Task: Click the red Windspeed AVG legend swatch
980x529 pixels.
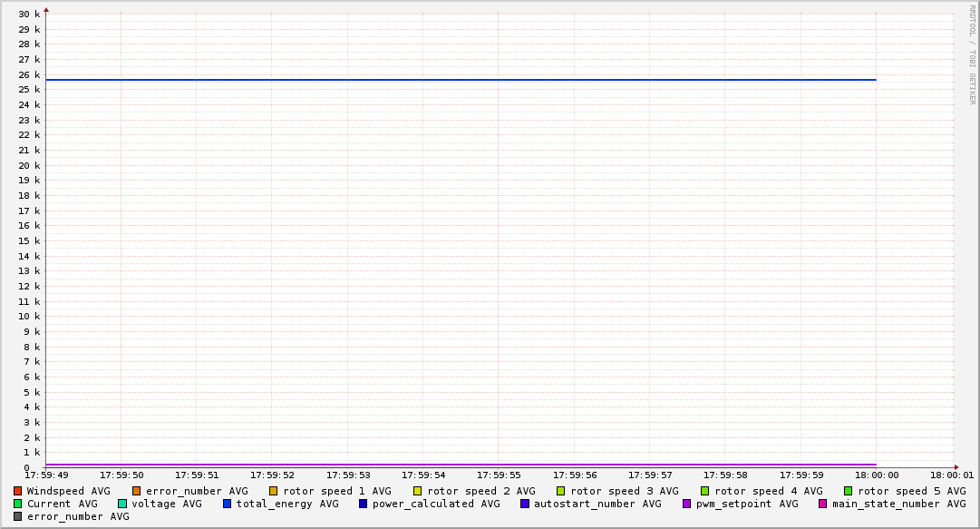Action: pyautogui.click(x=17, y=491)
